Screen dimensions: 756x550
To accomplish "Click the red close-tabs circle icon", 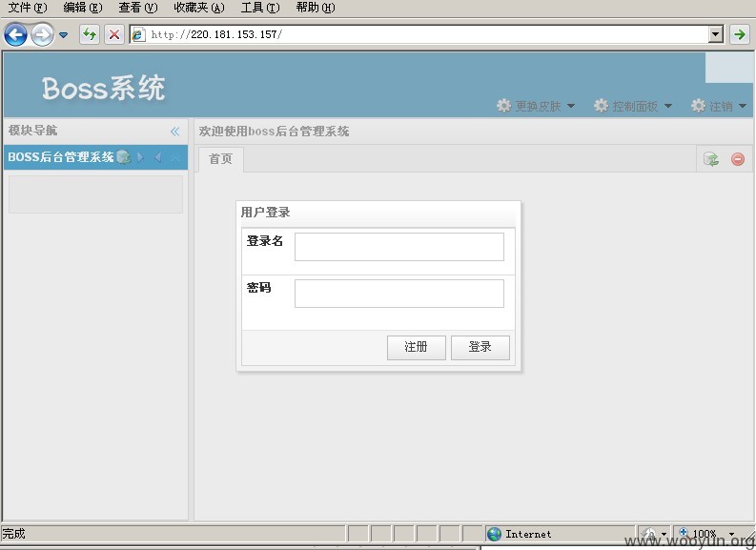I will point(738,159).
